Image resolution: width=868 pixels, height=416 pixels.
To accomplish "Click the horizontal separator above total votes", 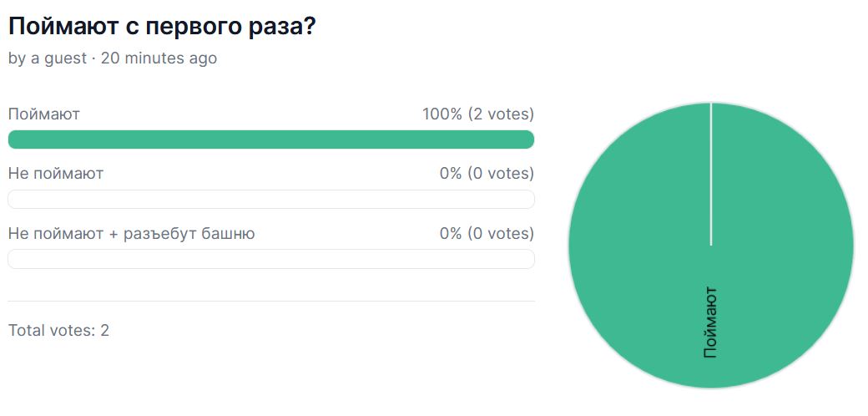I will point(271,302).
